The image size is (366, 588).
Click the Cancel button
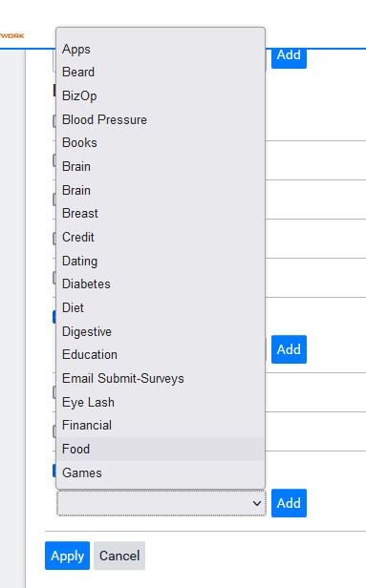tap(119, 556)
